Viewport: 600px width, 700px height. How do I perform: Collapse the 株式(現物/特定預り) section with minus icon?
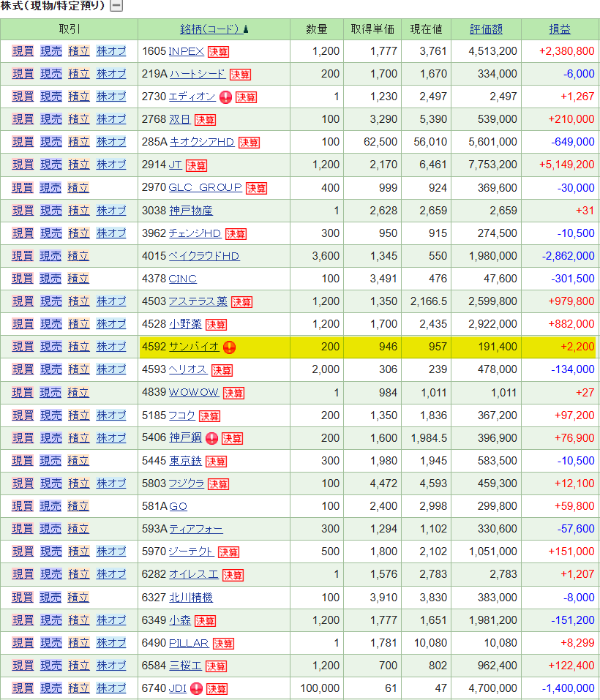[116, 6]
